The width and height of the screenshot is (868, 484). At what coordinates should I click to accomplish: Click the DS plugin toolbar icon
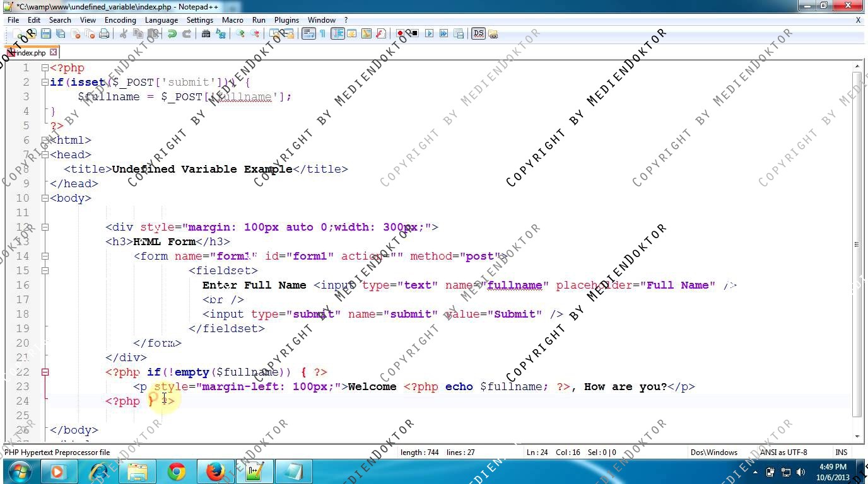click(478, 34)
